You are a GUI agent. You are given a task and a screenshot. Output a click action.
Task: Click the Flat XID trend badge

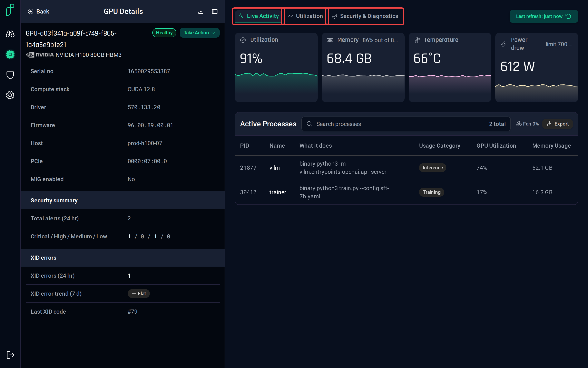139,294
